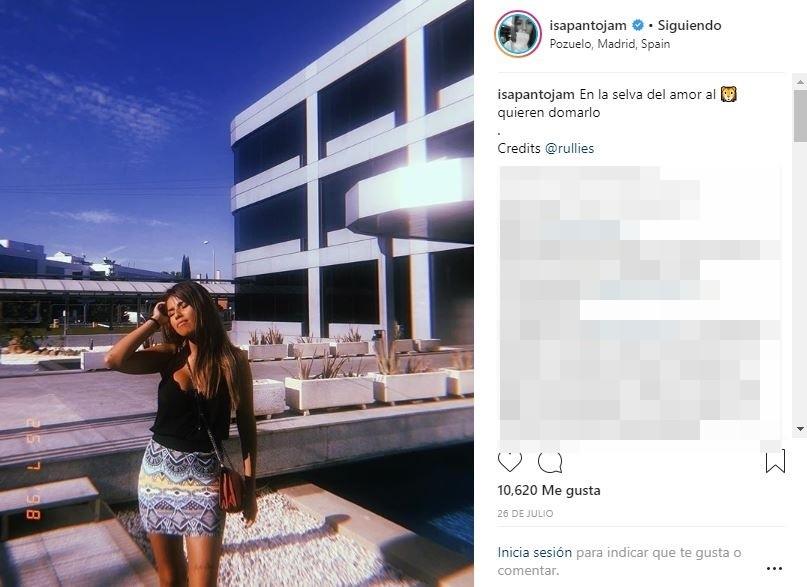The image size is (807, 587).
Task: Open the three-dots more options menu
Action: pos(775,568)
